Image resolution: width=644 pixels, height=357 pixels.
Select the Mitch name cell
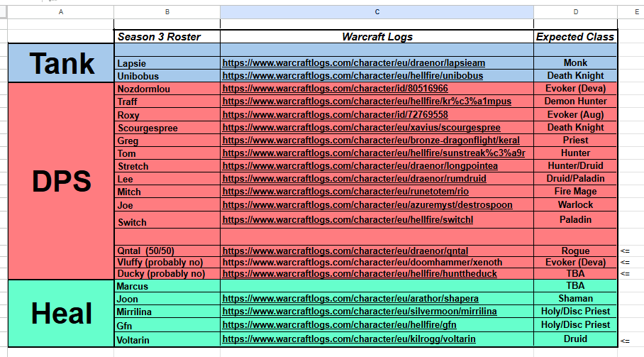[167, 192]
